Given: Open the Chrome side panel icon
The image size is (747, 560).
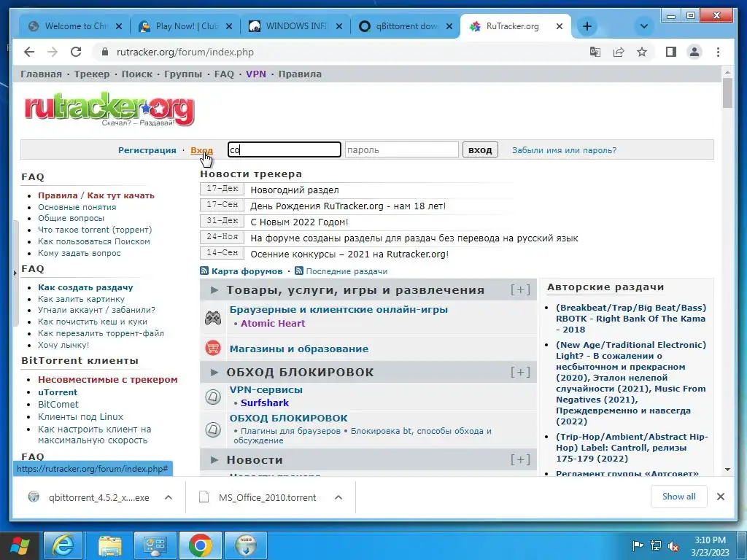Looking at the screenshot, I should pyautogui.click(x=671, y=52).
